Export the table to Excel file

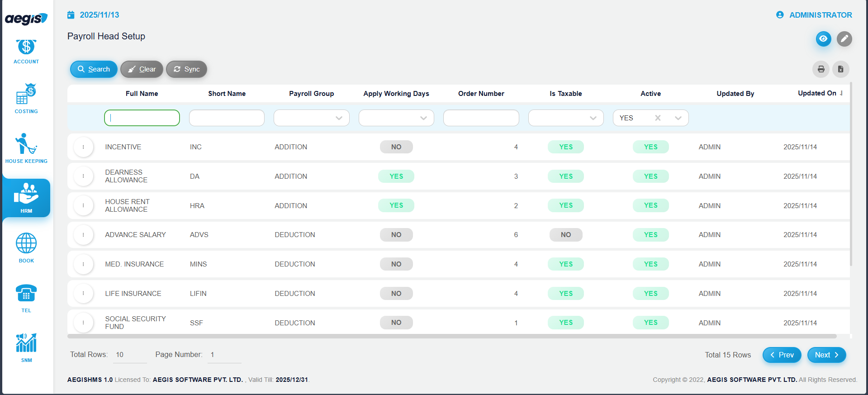tap(840, 69)
